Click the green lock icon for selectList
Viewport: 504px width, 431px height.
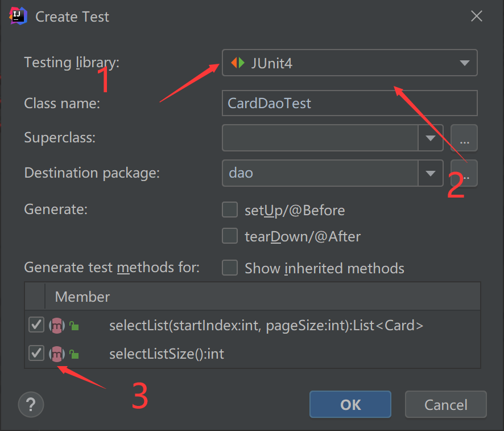click(x=74, y=326)
